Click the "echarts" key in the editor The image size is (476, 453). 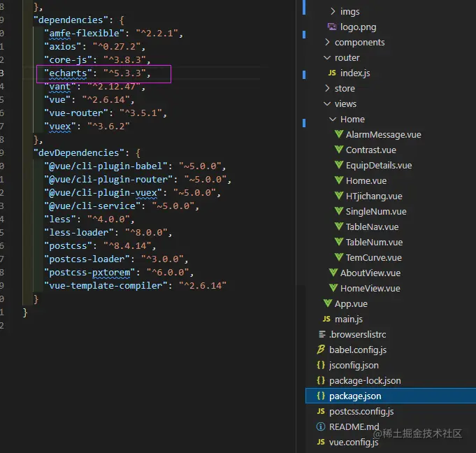tap(68, 73)
